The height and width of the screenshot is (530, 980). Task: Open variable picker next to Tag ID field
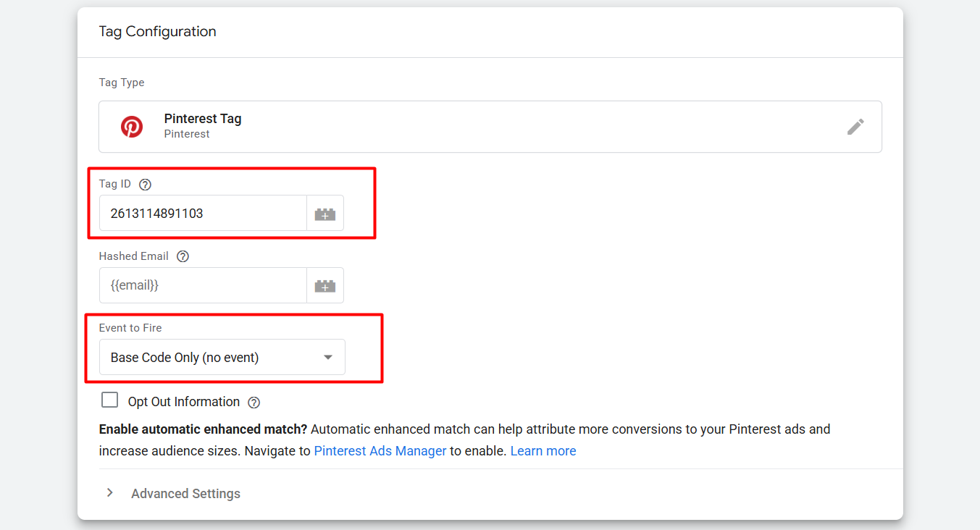pyautogui.click(x=325, y=214)
